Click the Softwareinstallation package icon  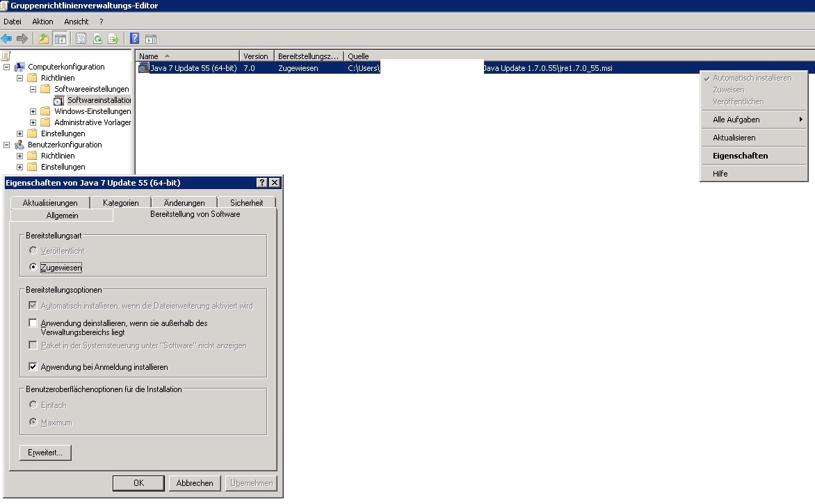coord(58,100)
